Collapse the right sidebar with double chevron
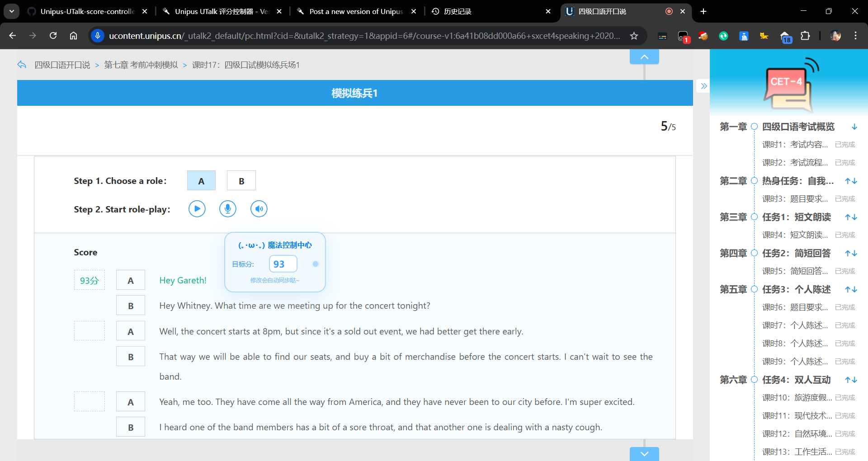 pyautogui.click(x=703, y=86)
